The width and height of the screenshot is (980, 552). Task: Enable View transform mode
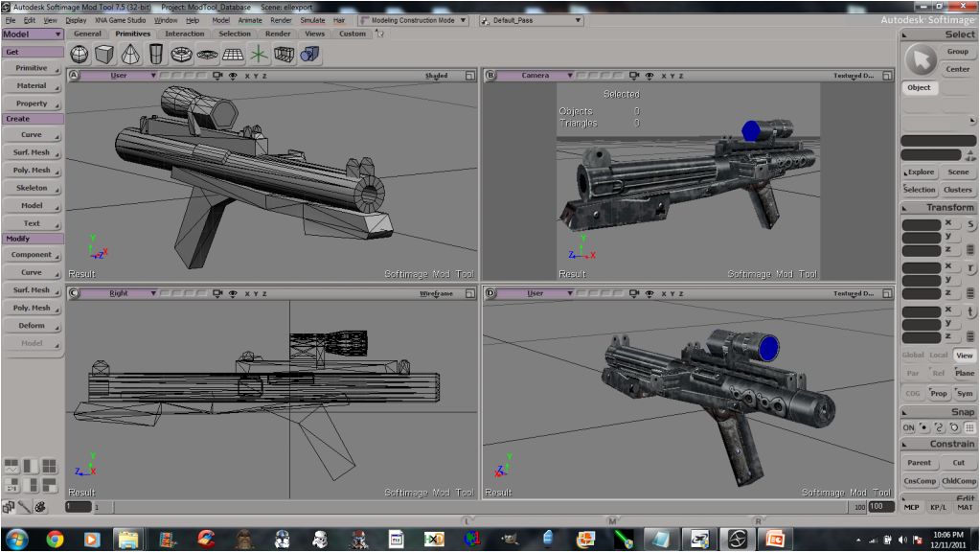pyautogui.click(x=965, y=356)
